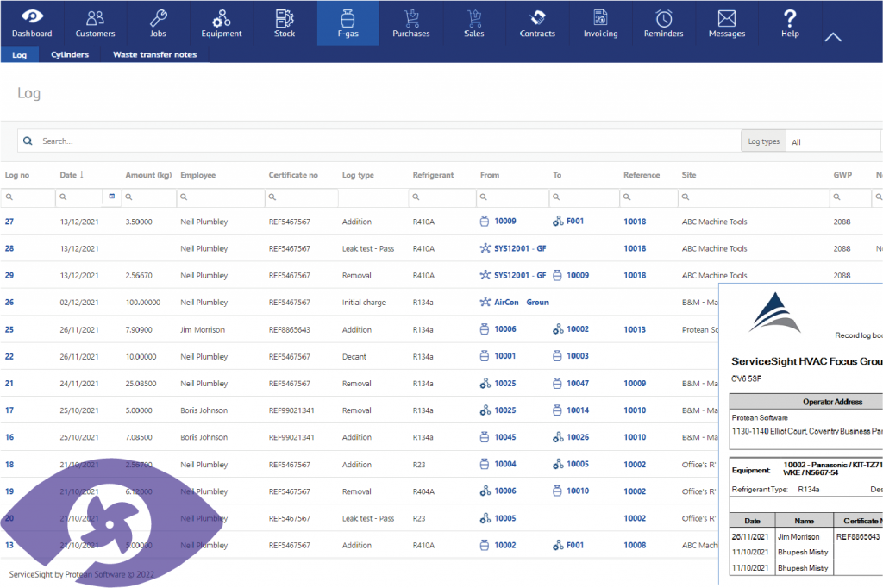Open reference 10018 in log 27 row
Image resolution: width=883 pixels, height=588 pixels.
635,222
